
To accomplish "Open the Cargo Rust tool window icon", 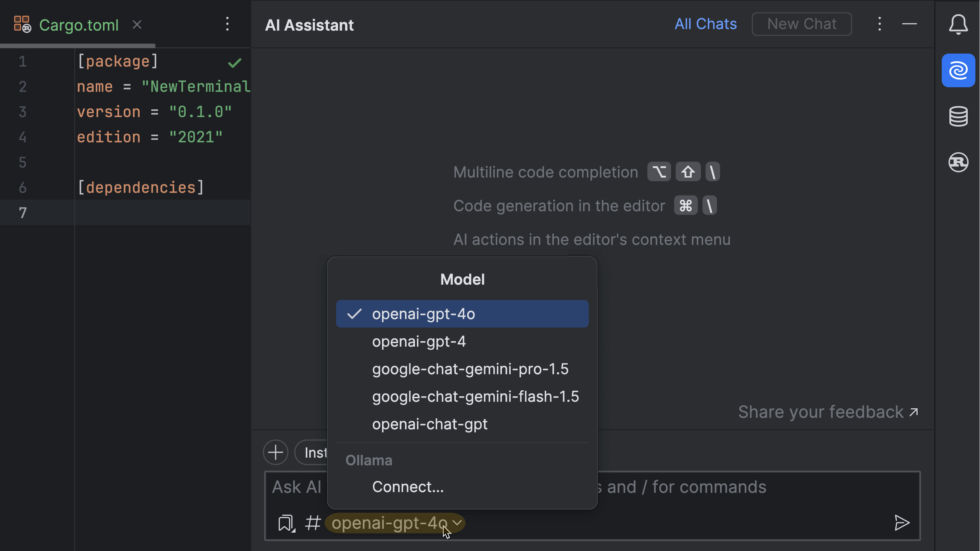I will [958, 162].
